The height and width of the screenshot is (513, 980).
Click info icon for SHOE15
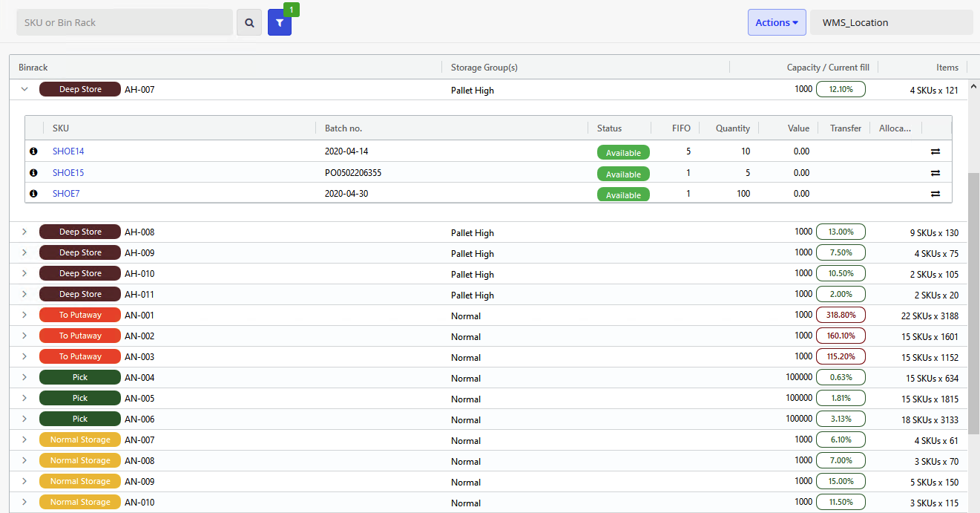coord(33,173)
